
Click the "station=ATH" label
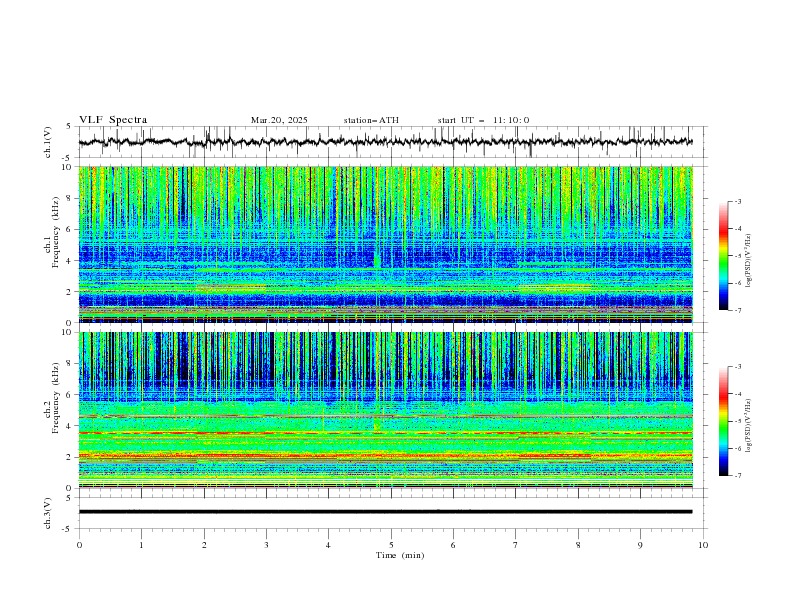(x=371, y=120)
